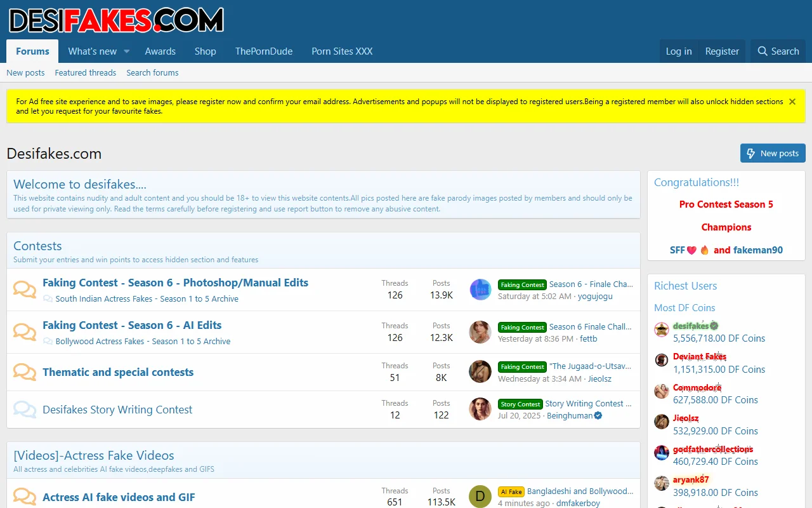Open the Awards menu item
Viewport: 812px width, 508px height.
coord(160,51)
